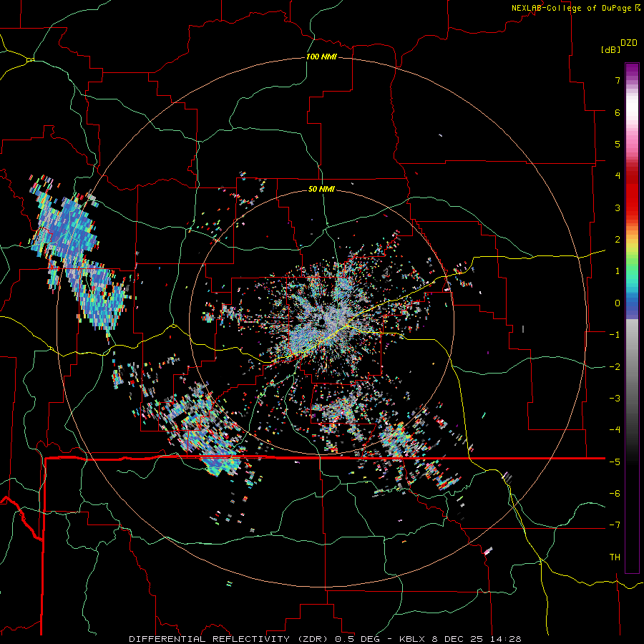Click the -4 value on the color scale
Screen dimensions: 644x644
pyautogui.click(x=615, y=430)
